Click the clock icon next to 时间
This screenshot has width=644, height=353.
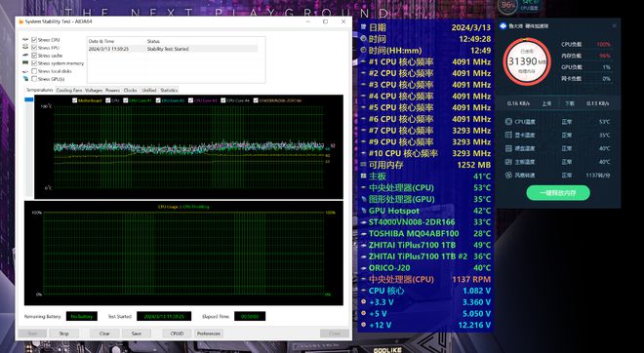click(x=363, y=39)
